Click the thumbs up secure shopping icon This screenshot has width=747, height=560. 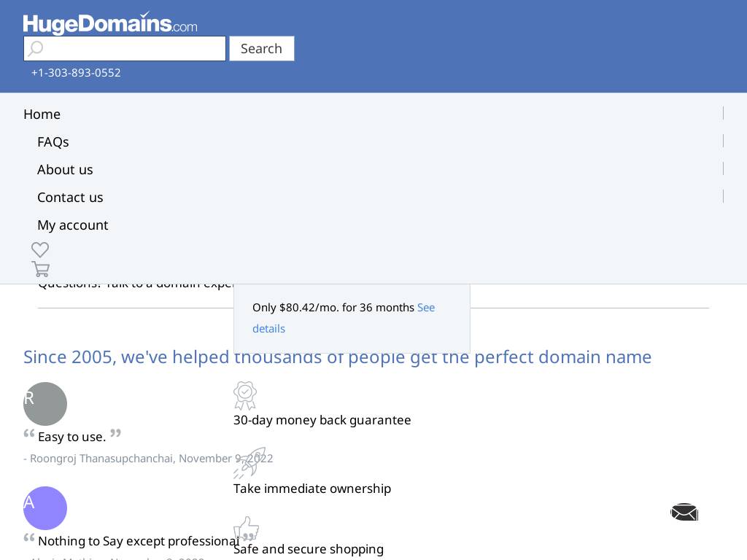(246, 529)
